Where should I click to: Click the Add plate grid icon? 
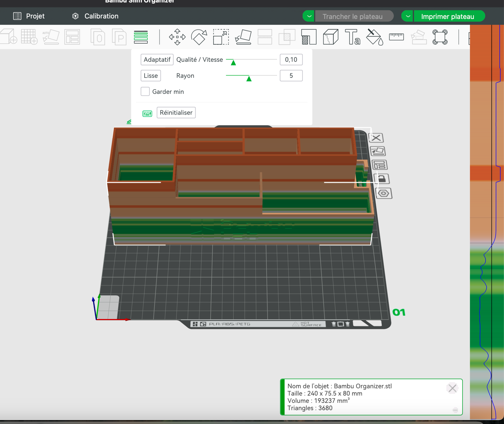(29, 37)
